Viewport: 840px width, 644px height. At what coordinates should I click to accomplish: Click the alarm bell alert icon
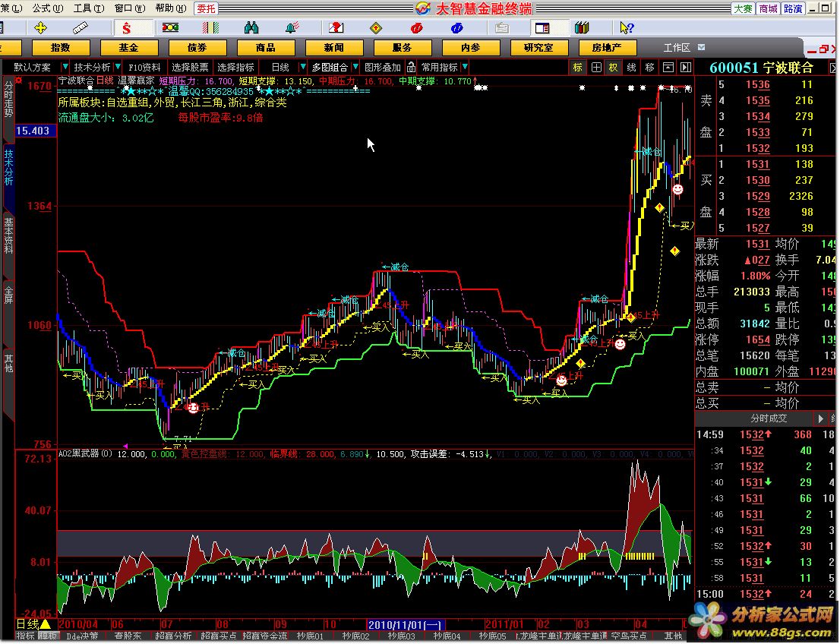click(292, 28)
